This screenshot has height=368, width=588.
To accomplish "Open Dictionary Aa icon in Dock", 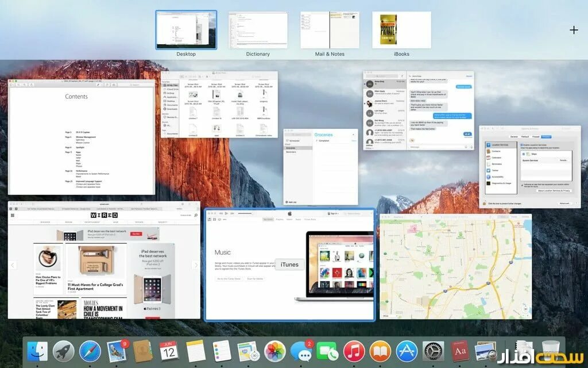I will pos(460,351).
